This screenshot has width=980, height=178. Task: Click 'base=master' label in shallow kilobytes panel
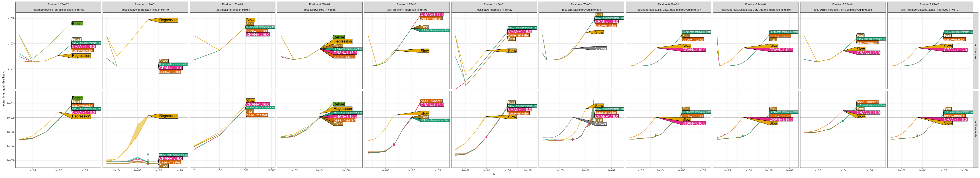point(170,71)
